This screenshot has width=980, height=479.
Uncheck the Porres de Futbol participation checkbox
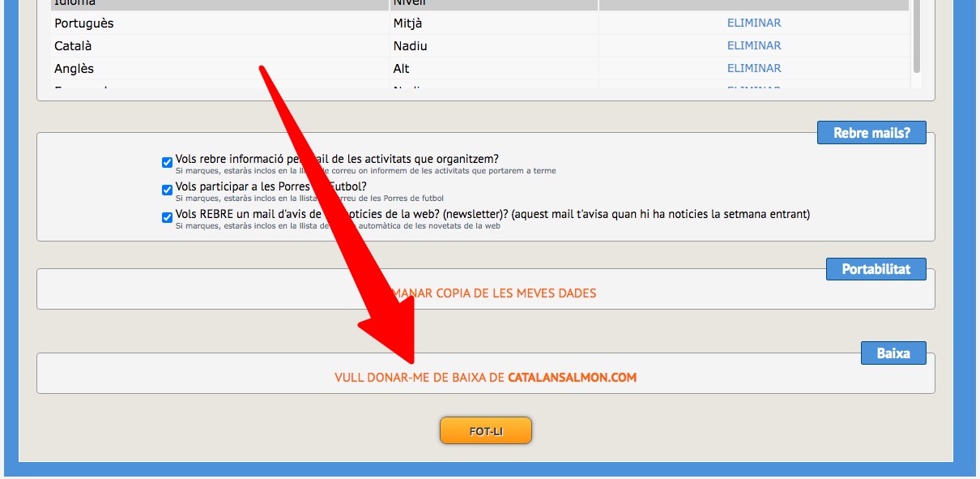pyautogui.click(x=168, y=190)
